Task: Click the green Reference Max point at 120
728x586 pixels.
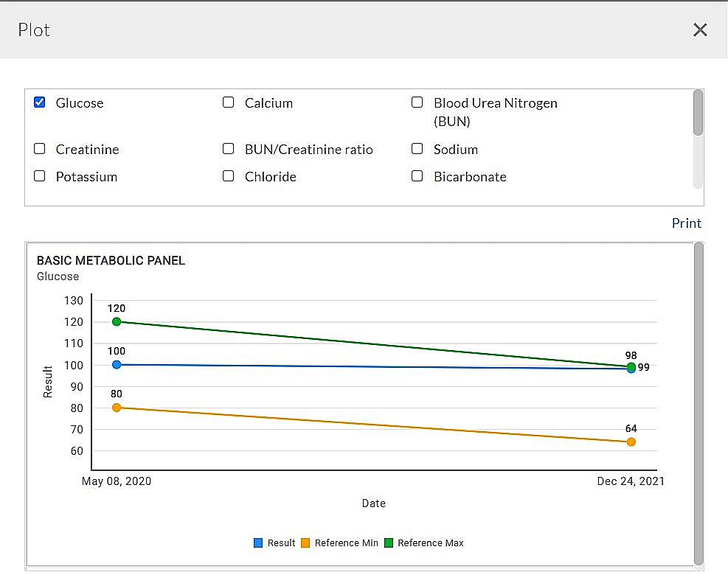Action: (117, 321)
